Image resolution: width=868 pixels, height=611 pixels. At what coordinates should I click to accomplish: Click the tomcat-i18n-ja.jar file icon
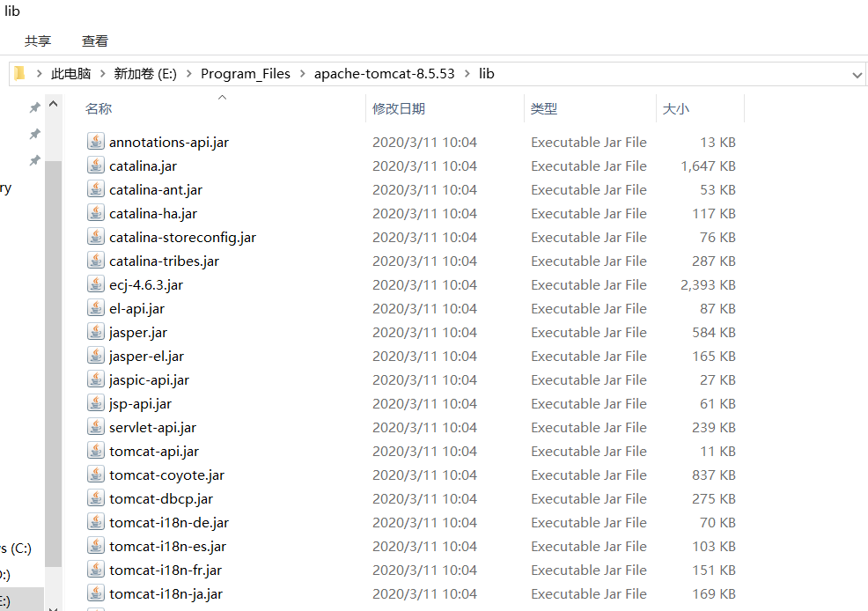(96, 594)
